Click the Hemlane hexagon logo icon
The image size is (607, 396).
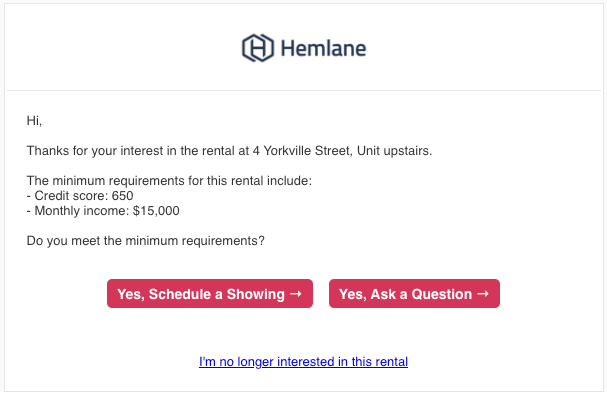[258, 48]
